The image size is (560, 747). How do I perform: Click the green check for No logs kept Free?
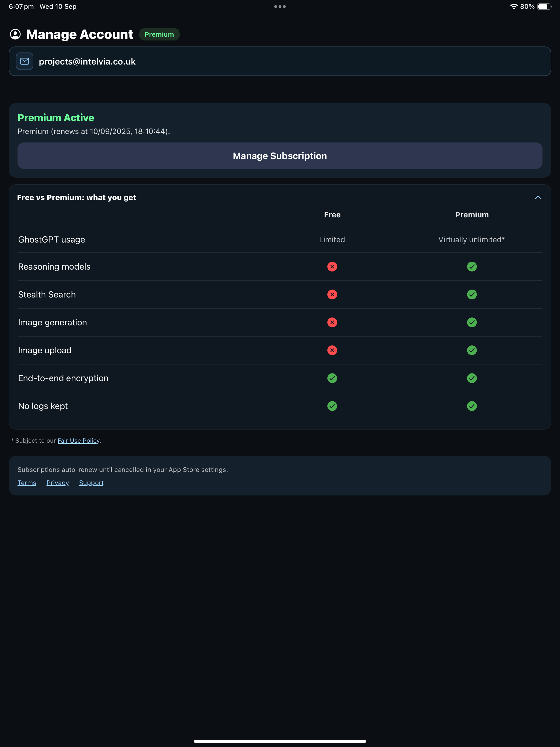coord(332,406)
